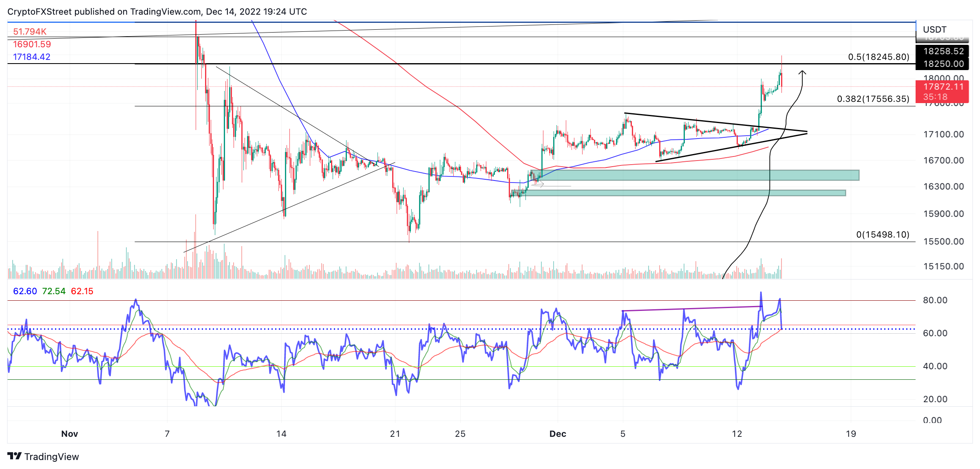Click the 15150.00 price axis label

click(943, 266)
